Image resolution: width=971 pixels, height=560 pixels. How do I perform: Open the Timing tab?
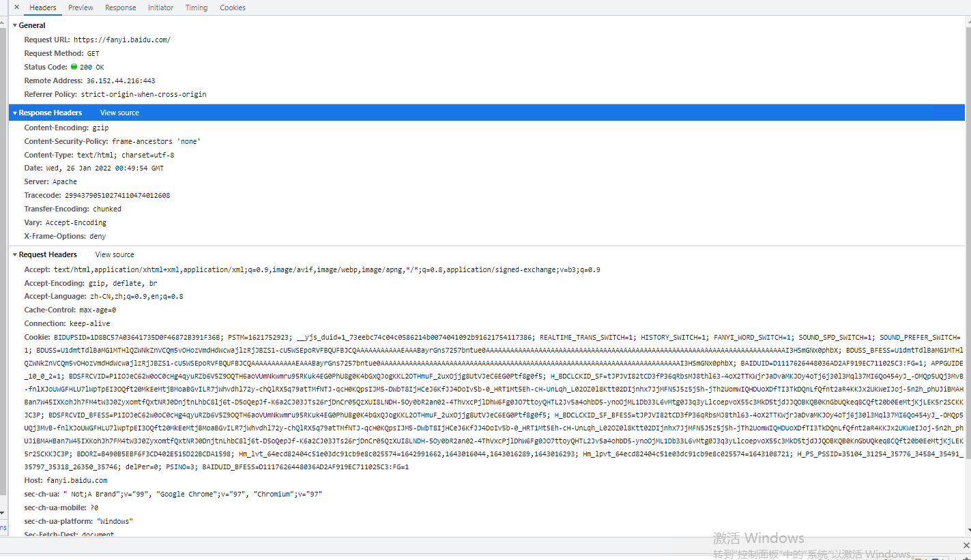[197, 8]
